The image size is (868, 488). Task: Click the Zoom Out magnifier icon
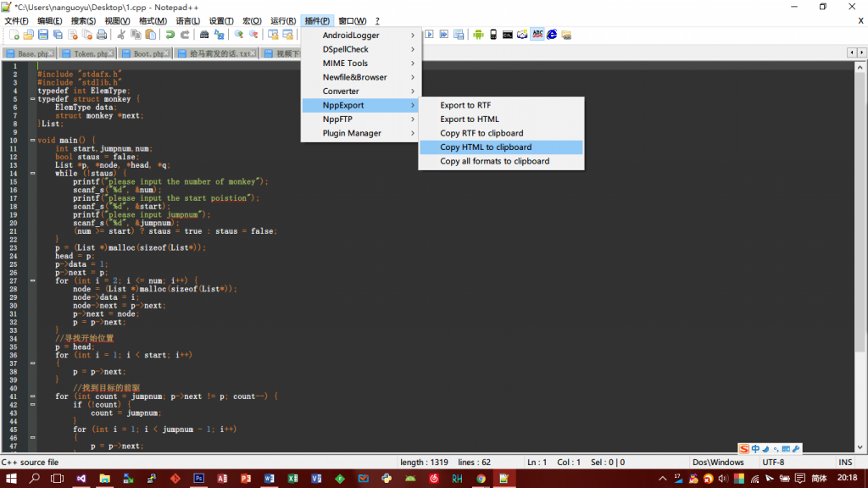coord(253,35)
